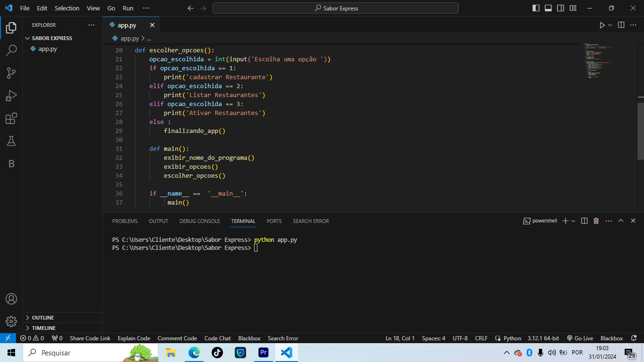The height and width of the screenshot is (362, 644).
Task: Open Edge browser from taskbar
Action: pyautogui.click(x=194, y=353)
